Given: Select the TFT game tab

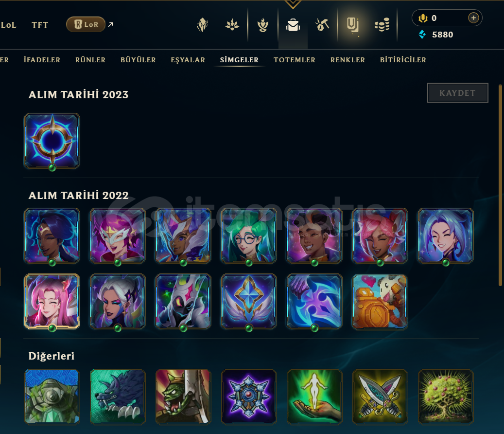Looking at the screenshot, I should pyautogui.click(x=40, y=25).
